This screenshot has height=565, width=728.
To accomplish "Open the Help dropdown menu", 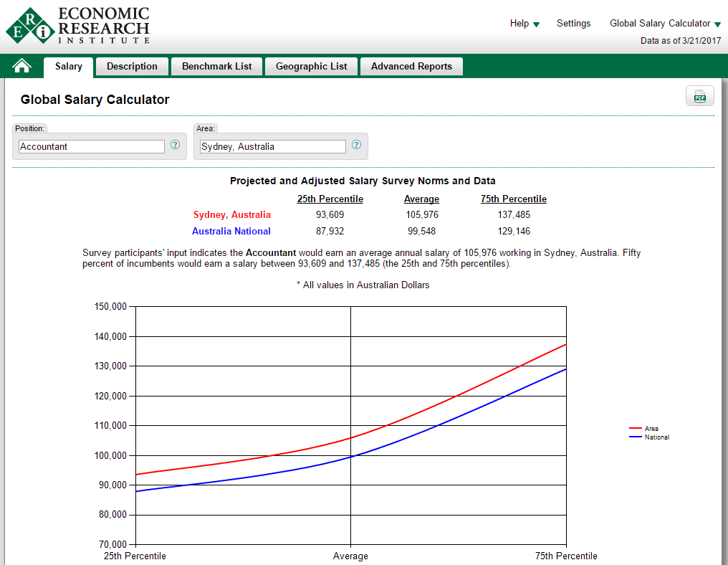I will click(x=525, y=23).
